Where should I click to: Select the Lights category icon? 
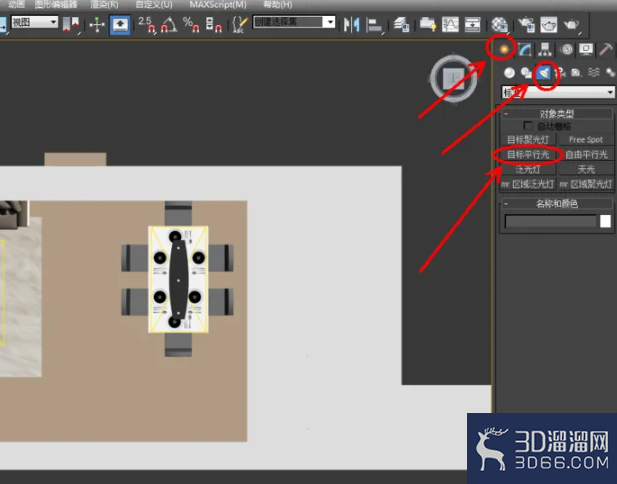tap(543, 72)
